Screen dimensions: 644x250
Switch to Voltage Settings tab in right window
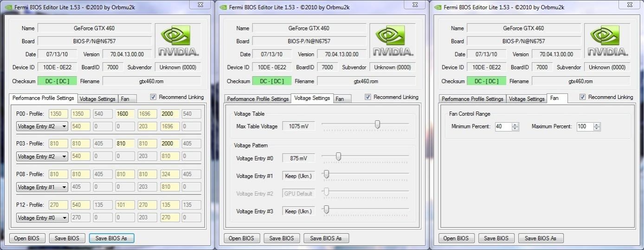pyautogui.click(x=526, y=99)
